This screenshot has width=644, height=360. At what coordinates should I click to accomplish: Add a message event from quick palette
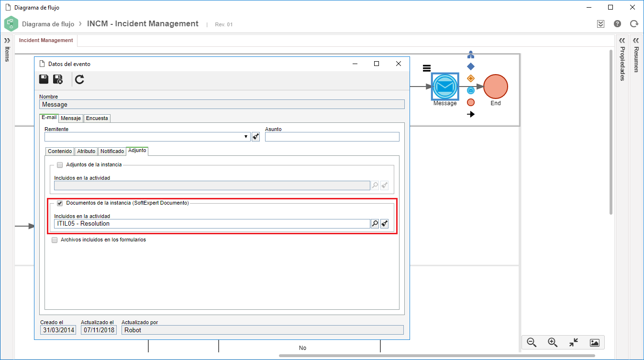pyautogui.click(x=471, y=90)
